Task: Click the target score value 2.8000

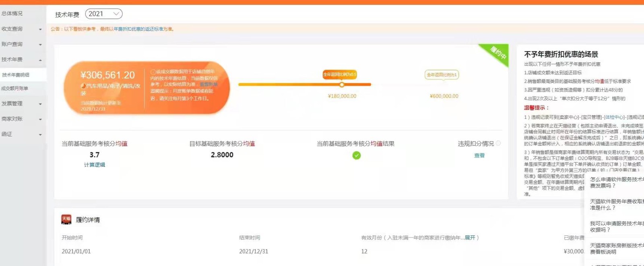Action: point(222,155)
